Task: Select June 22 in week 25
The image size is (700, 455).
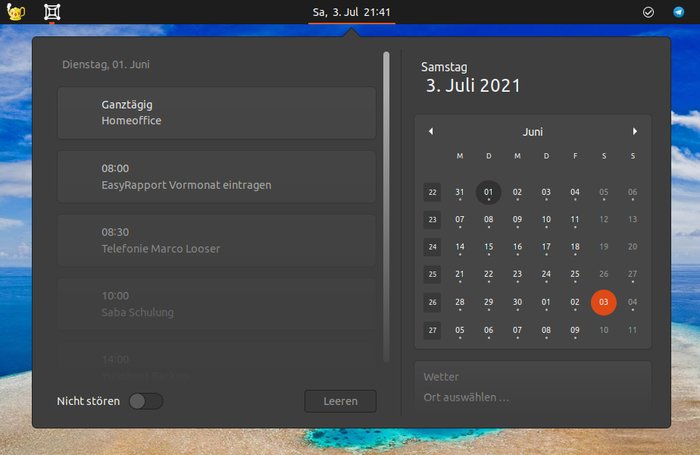Action: coord(488,274)
